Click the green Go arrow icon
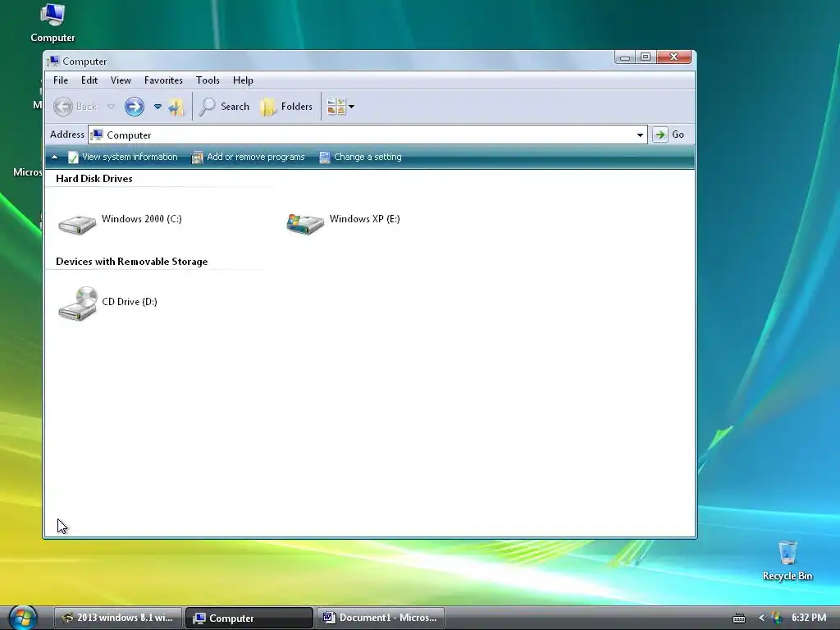 point(660,135)
